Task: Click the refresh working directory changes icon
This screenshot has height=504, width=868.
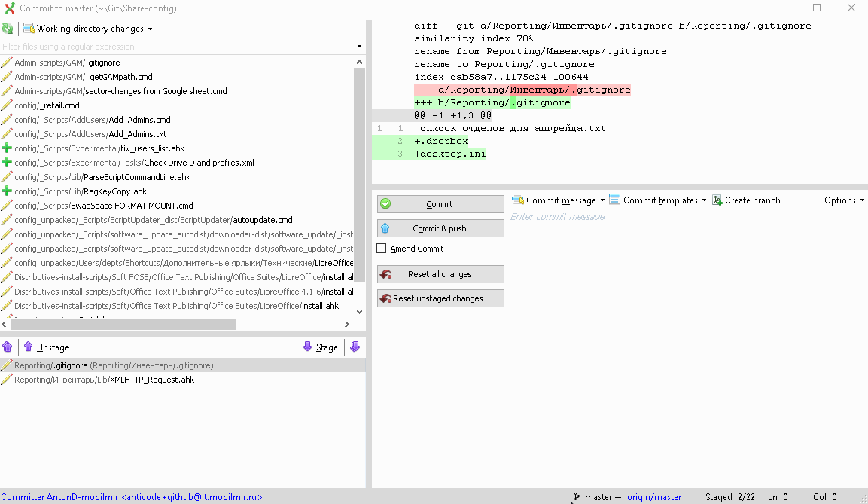Action: (9, 27)
